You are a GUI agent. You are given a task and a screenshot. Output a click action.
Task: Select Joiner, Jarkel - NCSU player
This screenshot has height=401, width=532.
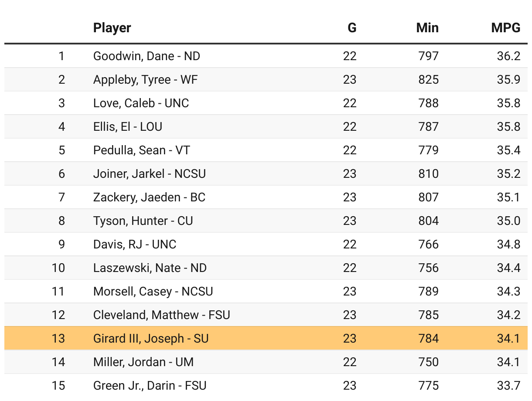150,173
